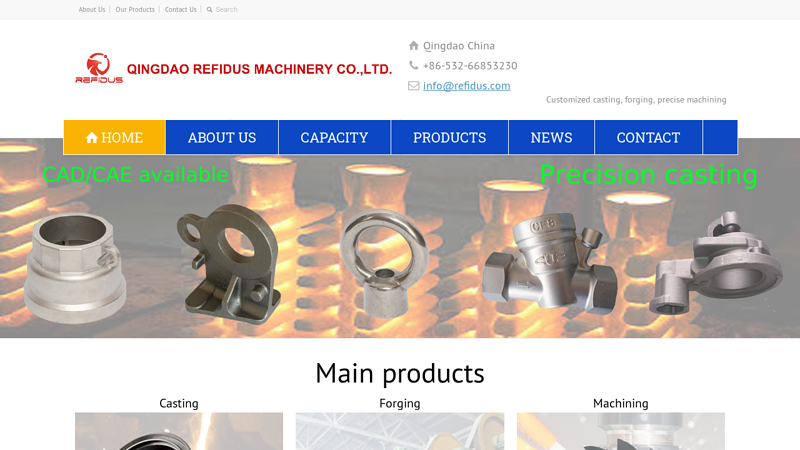Click the Refidus eagle logo
The width and height of the screenshot is (800, 450).
[x=99, y=68]
